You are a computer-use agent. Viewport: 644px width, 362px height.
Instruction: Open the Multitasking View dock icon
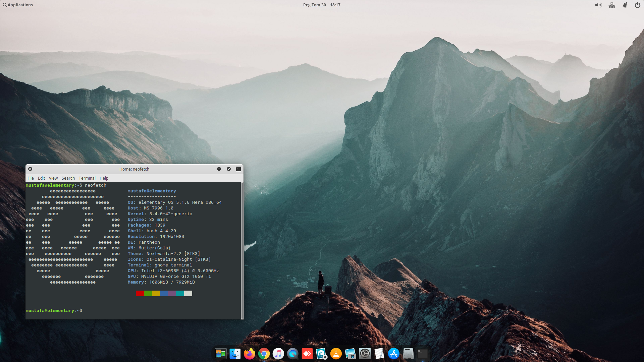tap(220, 354)
